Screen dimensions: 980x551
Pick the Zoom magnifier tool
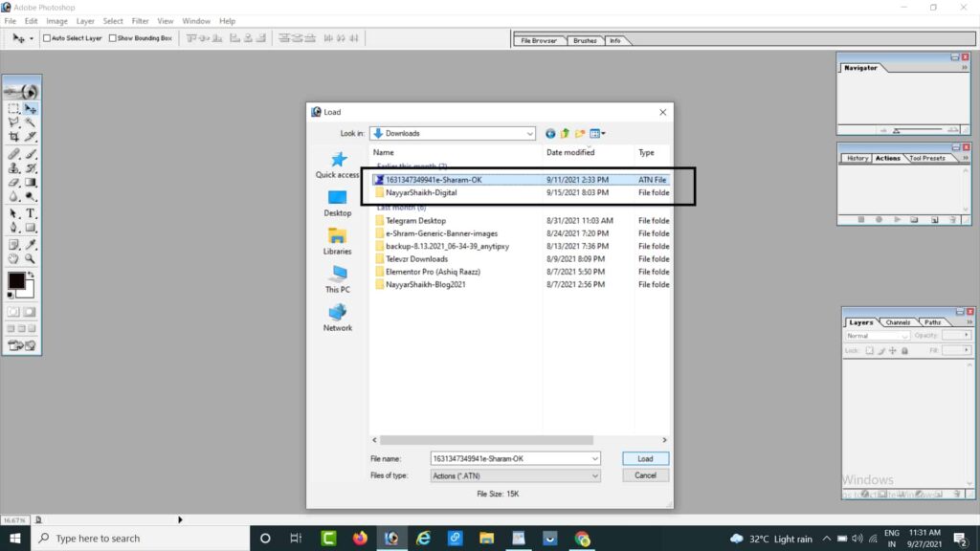(x=31, y=258)
